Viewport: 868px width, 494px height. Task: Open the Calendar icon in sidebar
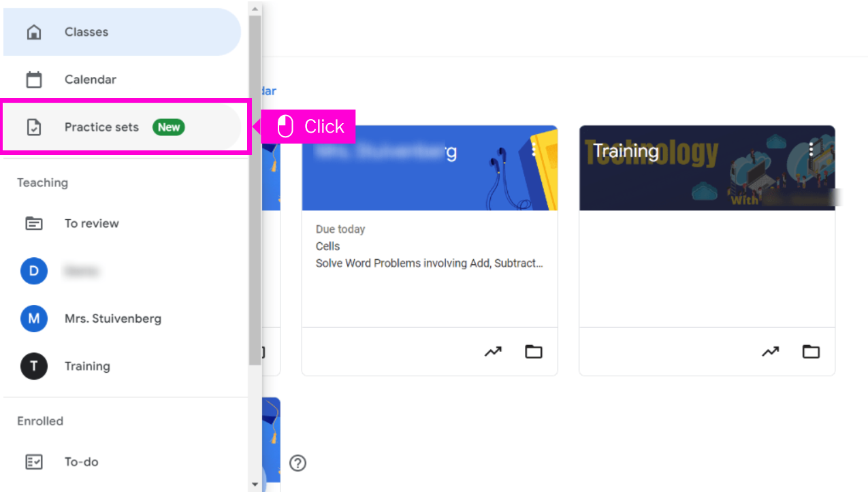(33, 80)
